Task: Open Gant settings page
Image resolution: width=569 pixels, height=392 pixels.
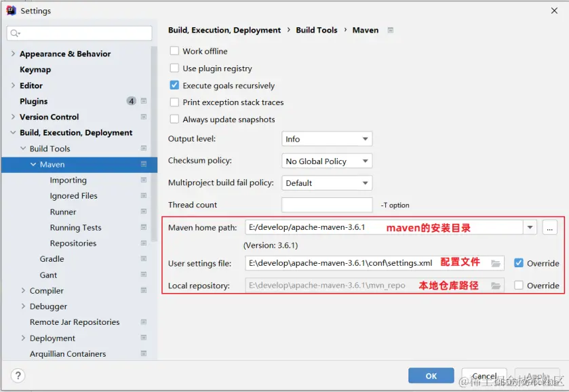Action: point(48,275)
